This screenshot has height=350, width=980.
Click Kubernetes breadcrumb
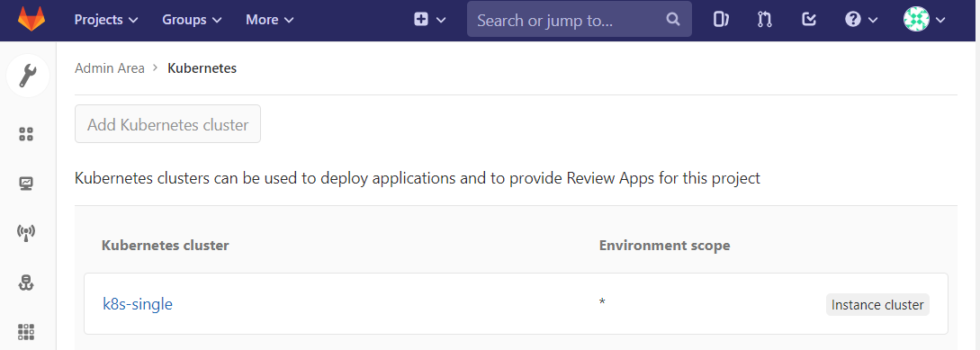pyautogui.click(x=202, y=68)
